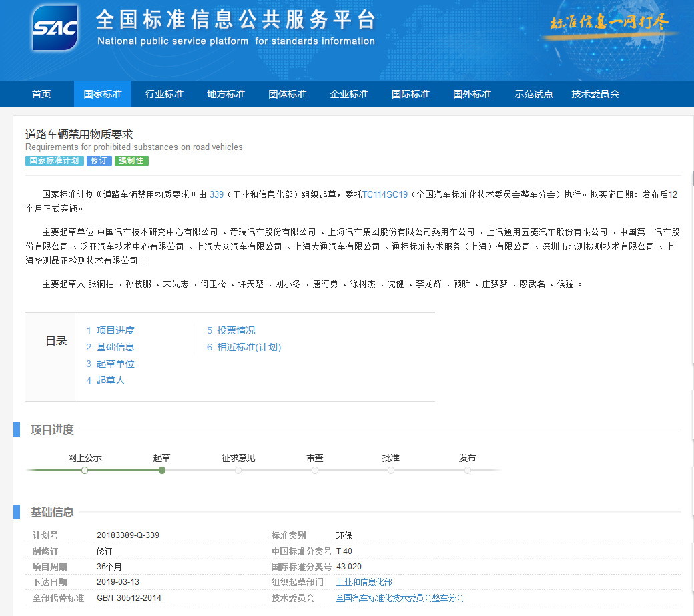Click the 发布 progress marker
Screen dimensions: 694x616
click(467, 470)
